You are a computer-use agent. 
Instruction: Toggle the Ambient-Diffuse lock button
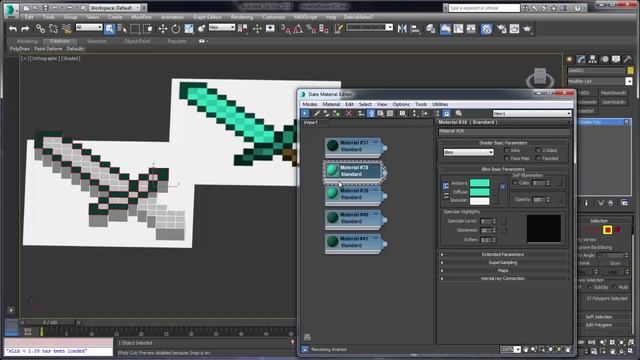(x=446, y=186)
